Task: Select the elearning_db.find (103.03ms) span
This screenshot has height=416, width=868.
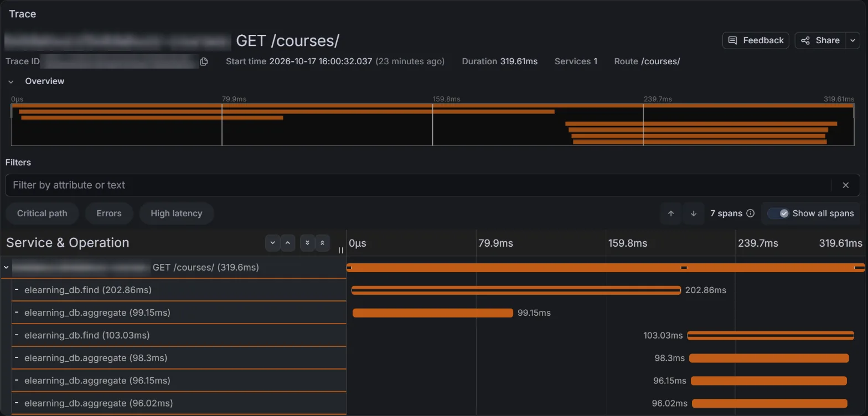Action: [x=178, y=335]
